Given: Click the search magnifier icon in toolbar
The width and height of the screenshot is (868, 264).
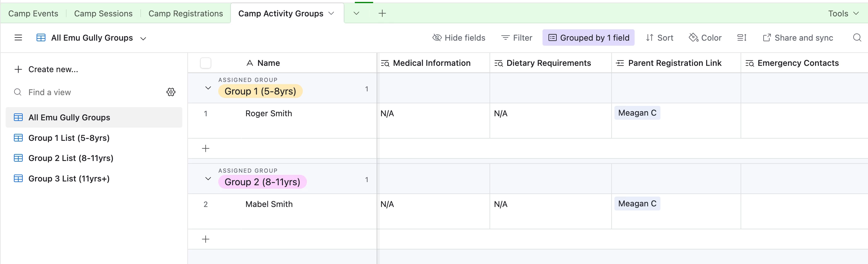Looking at the screenshot, I should [x=857, y=38].
